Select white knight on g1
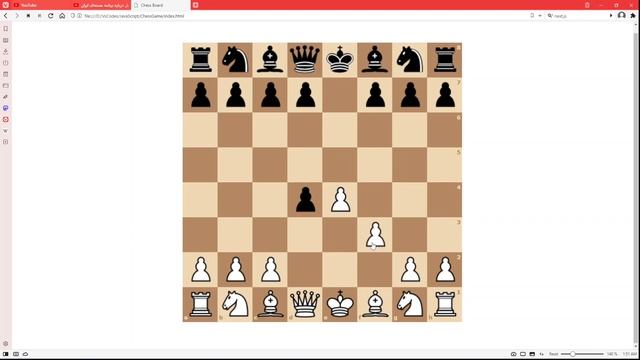This screenshot has height=360, width=640. (410, 304)
